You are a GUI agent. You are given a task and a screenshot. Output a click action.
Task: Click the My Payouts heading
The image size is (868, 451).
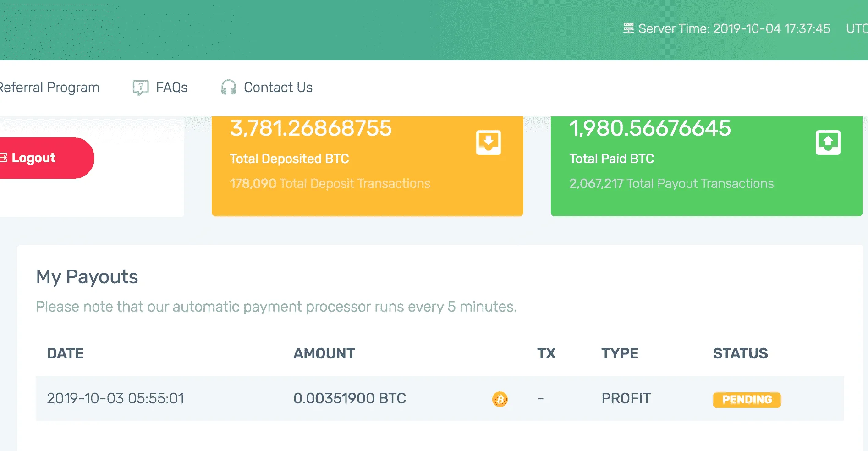(x=87, y=277)
